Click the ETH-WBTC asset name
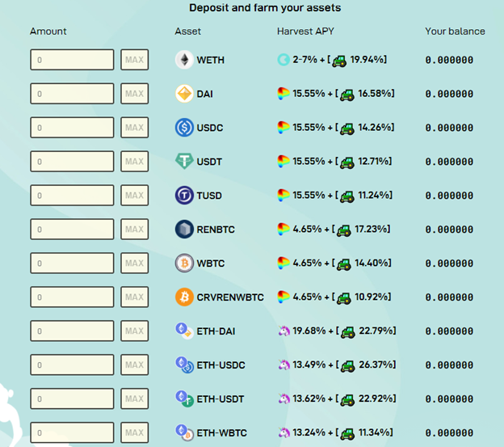504x447 pixels. (222, 432)
